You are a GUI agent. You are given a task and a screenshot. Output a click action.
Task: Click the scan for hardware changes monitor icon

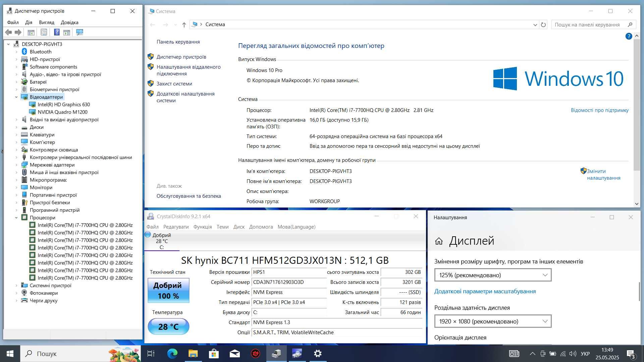pos(79,32)
